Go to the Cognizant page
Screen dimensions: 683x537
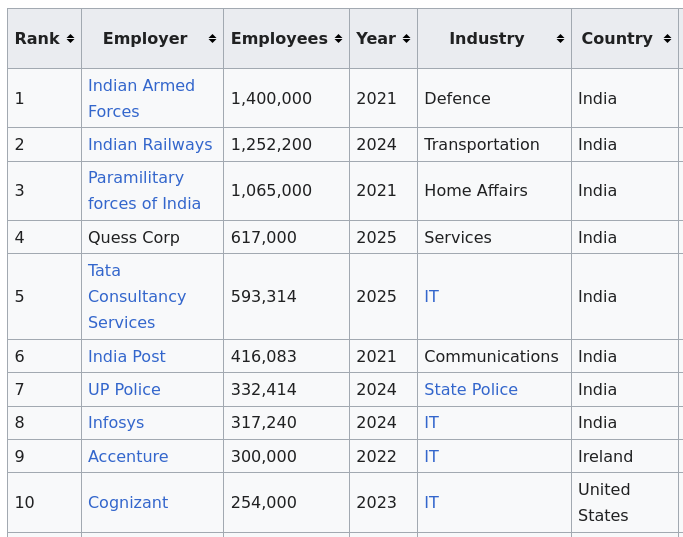(128, 503)
